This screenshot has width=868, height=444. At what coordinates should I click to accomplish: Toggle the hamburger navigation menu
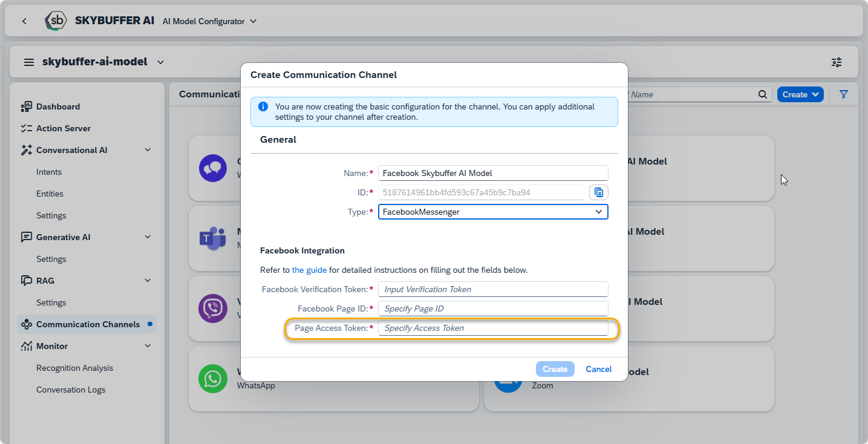[x=29, y=62]
